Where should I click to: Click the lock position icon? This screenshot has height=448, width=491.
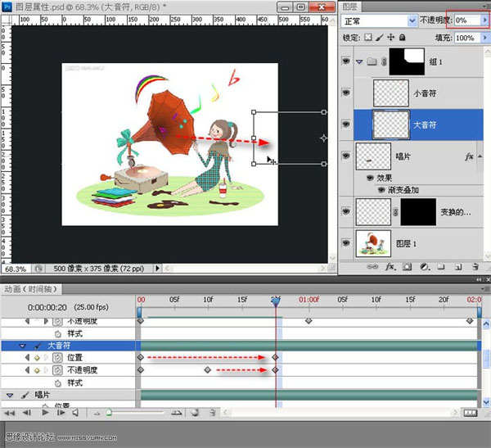[390, 38]
